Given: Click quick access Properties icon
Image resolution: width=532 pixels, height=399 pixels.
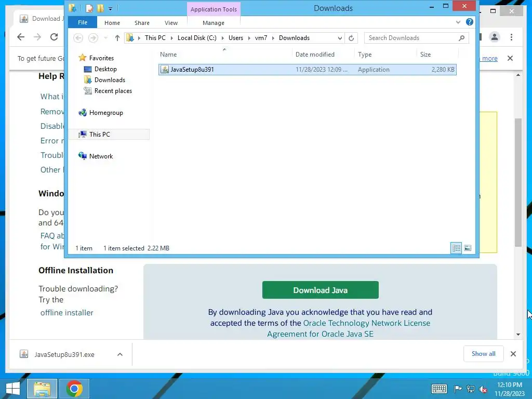Looking at the screenshot, I should (89, 8).
